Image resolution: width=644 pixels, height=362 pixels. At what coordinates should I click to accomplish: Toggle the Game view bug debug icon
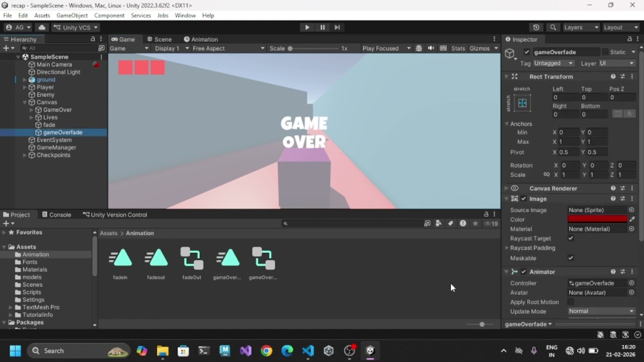[x=419, y=48]
